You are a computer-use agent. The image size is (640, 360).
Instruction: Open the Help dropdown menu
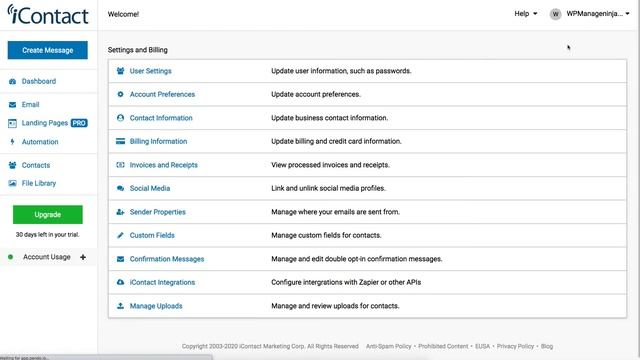pyautogui.click(x=525, y=14)
